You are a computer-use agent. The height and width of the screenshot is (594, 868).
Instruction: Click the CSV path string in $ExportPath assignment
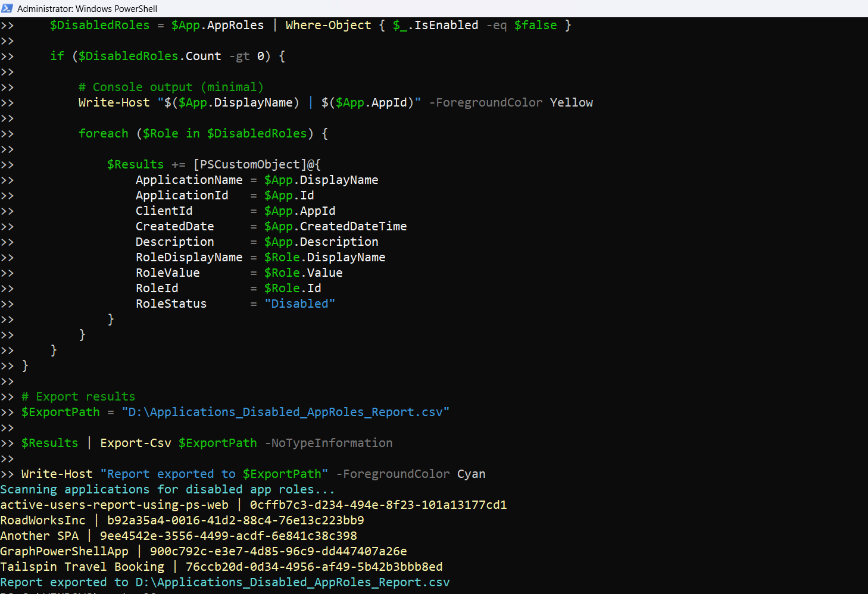(285, 412)
